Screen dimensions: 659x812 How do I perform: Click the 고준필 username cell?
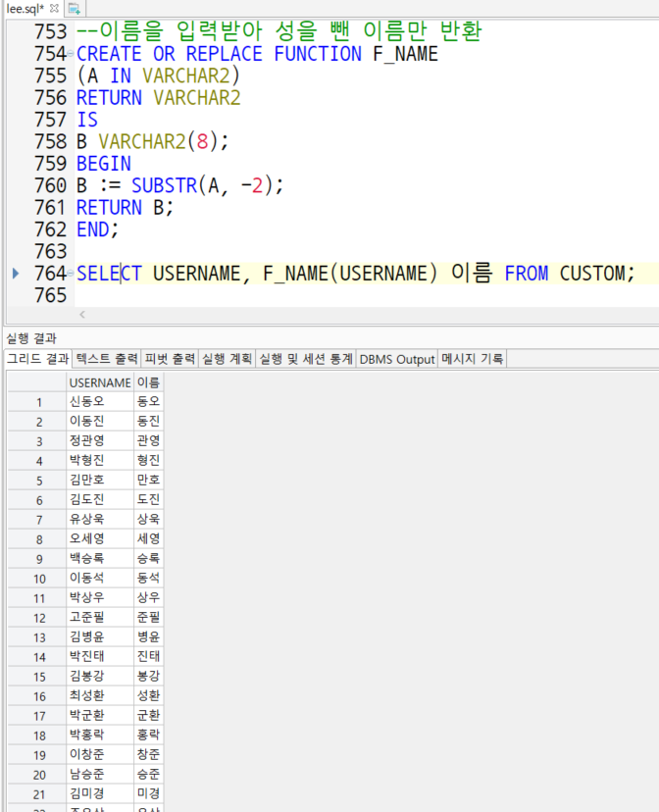click(100, 617)
